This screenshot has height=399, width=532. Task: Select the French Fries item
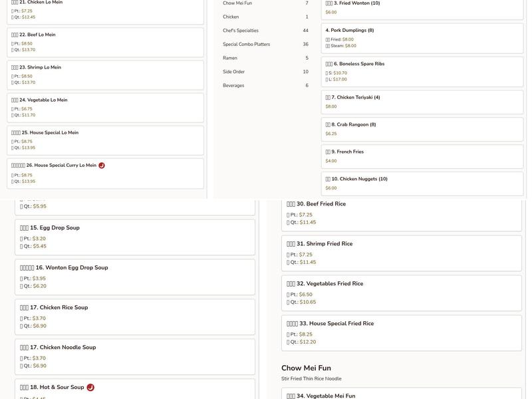click(x=422, y=156)
